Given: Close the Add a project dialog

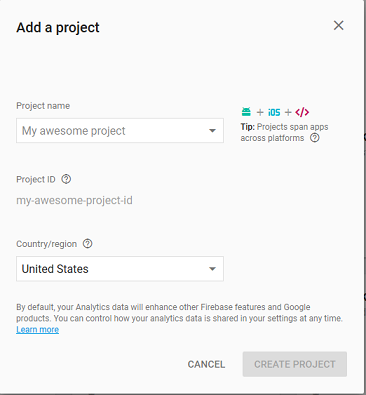Looking at the screenshot, I should (x=338, y=25).
